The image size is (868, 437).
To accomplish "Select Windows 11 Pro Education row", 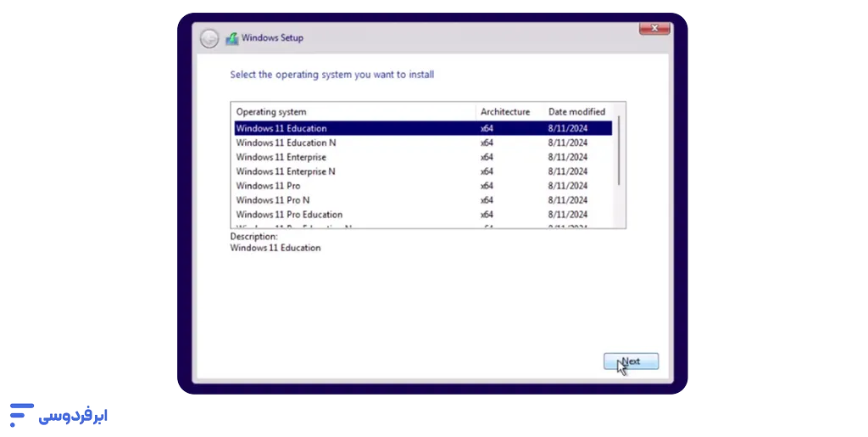I will click(423, 215).
